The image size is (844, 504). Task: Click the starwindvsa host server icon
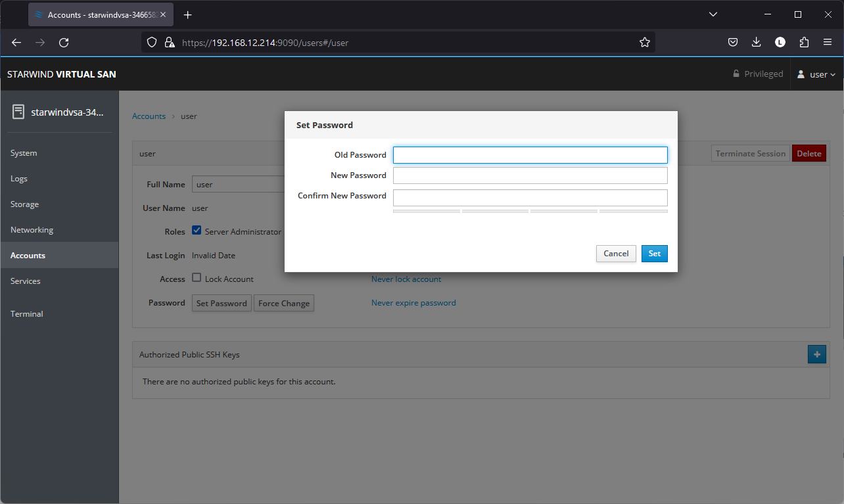click(x=18, y=112)
